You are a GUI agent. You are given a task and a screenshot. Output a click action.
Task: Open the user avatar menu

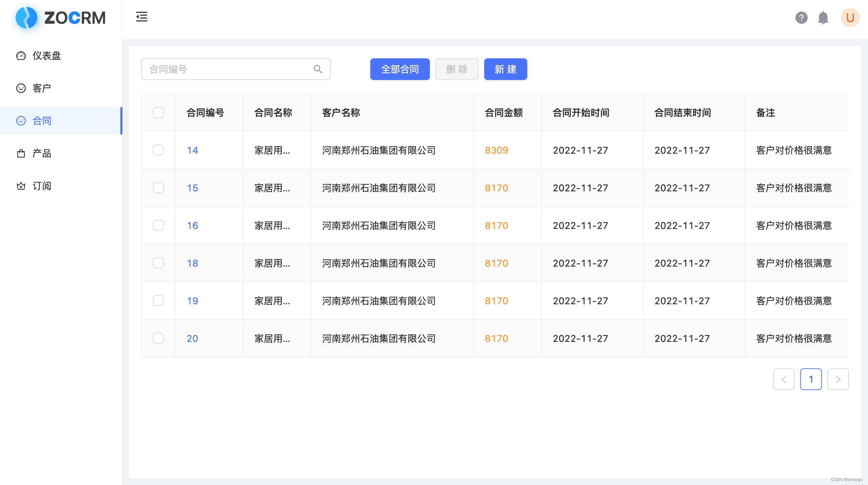coord(850,18)
